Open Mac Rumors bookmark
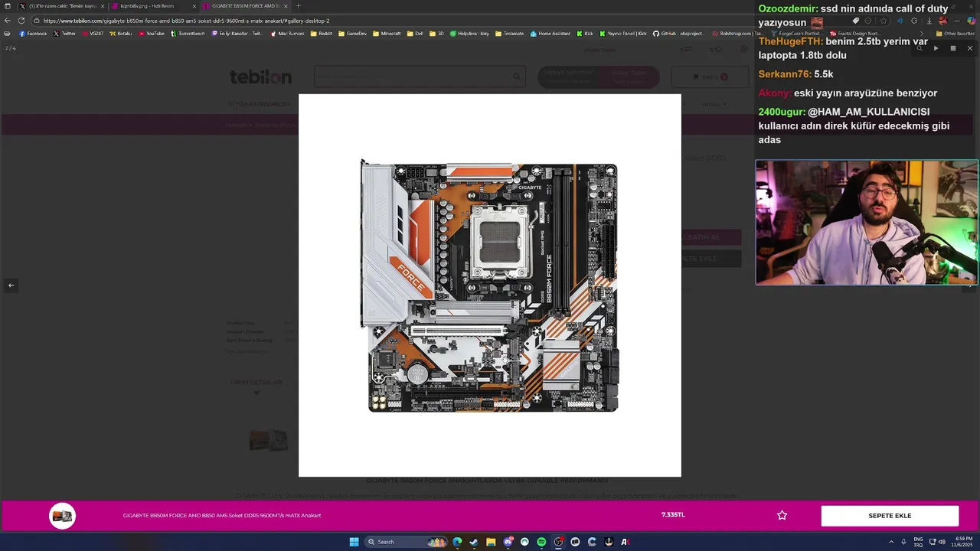The image size is (980, 551). pos(287,34)
